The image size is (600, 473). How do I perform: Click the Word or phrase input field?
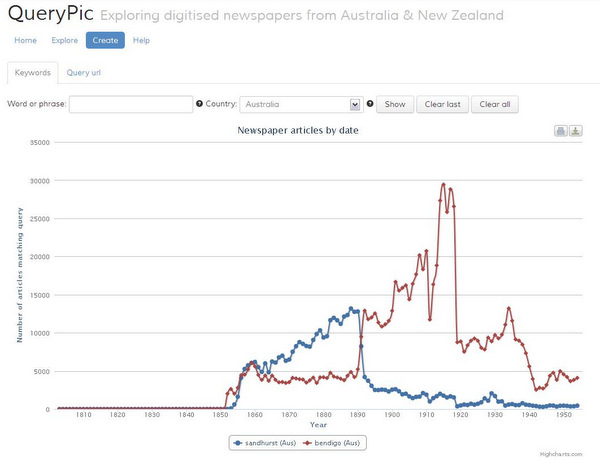pos(130,104)
